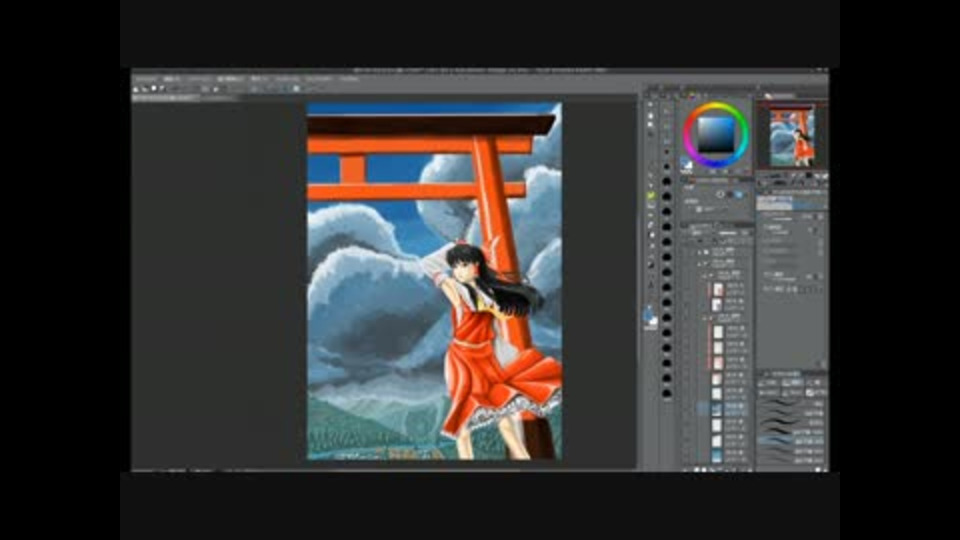The image size is (960, 540).
Task: Click the blue active toggle in the layer property panel
Action: pos(739,195)
